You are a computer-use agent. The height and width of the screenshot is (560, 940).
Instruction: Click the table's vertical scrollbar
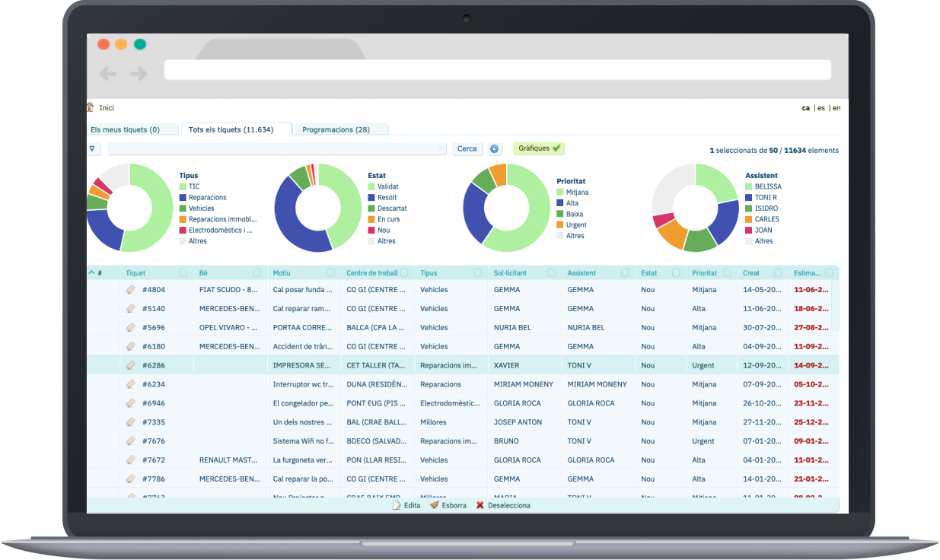[836, 304]
